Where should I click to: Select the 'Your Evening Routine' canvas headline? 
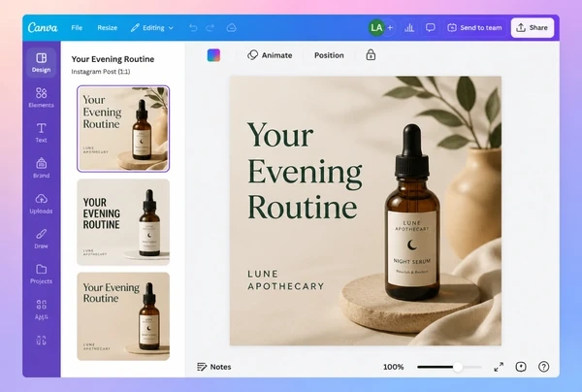pyautogui.click(x=305, y=171)
